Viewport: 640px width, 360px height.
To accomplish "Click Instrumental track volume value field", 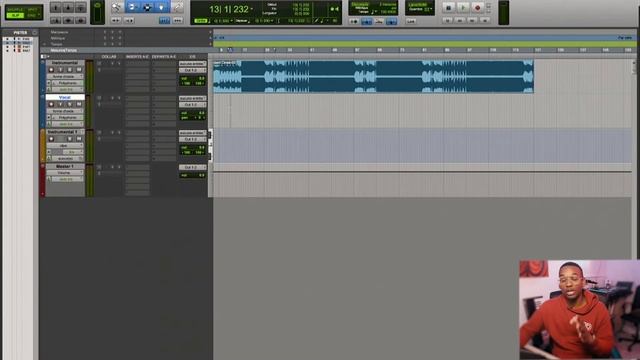I will pos(193,78).
